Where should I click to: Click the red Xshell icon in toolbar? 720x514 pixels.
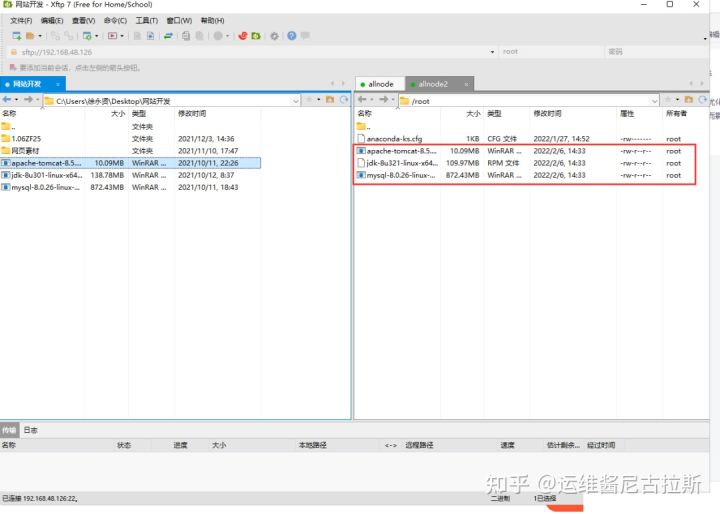coord(242,36)
